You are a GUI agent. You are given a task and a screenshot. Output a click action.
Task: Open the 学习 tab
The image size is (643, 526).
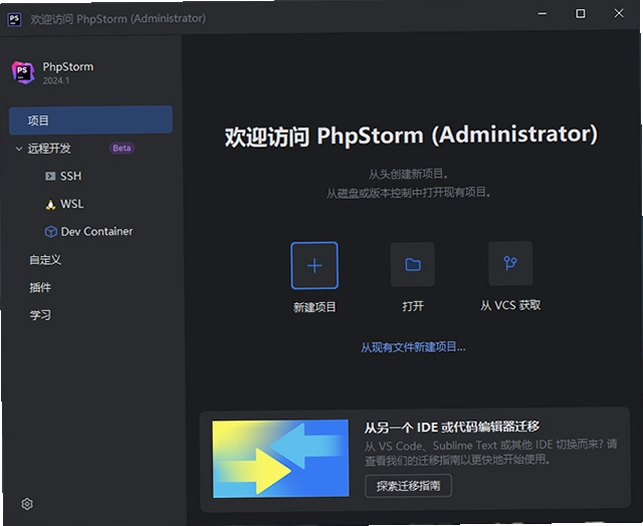pos(40,315)
